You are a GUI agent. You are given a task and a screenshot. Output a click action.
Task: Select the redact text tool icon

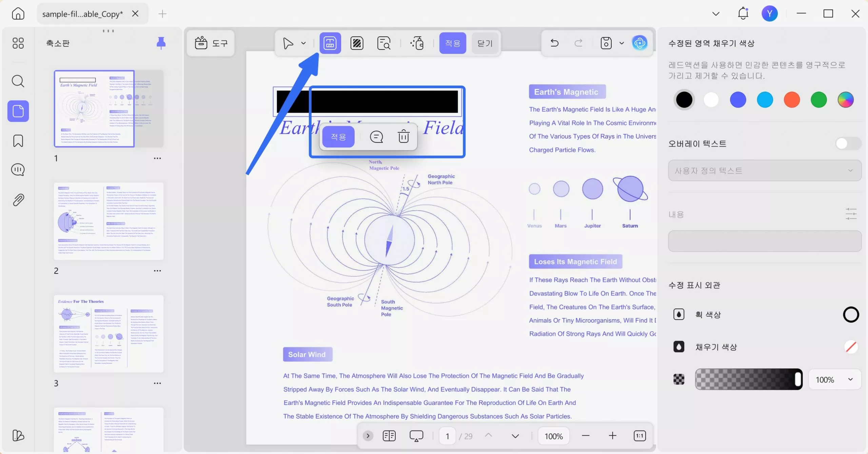tap(330, 43)
